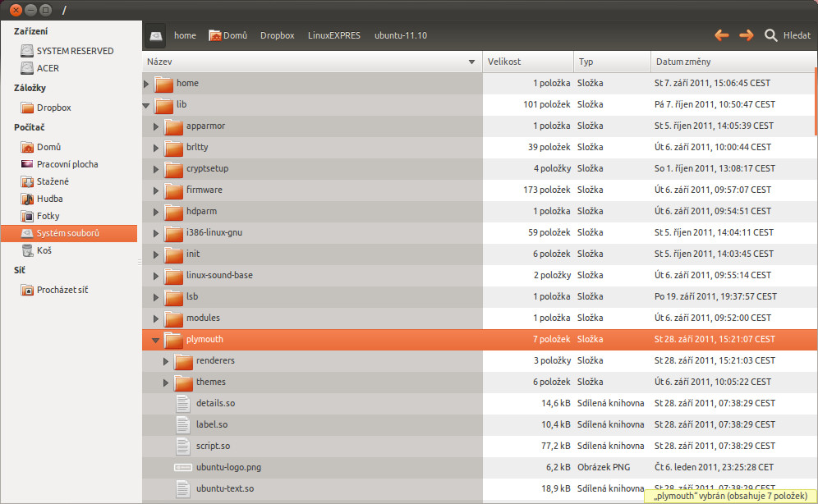Expand the renderers folder
Screen dimensions: 818x504
point(166,361)
